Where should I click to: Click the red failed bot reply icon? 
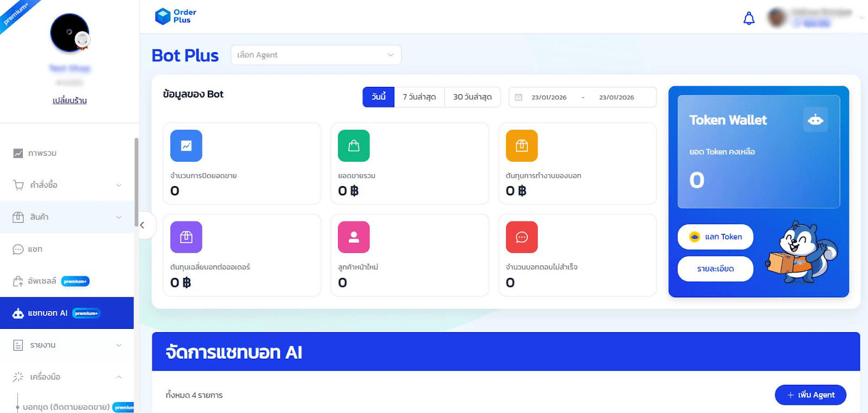pos(521,237)
